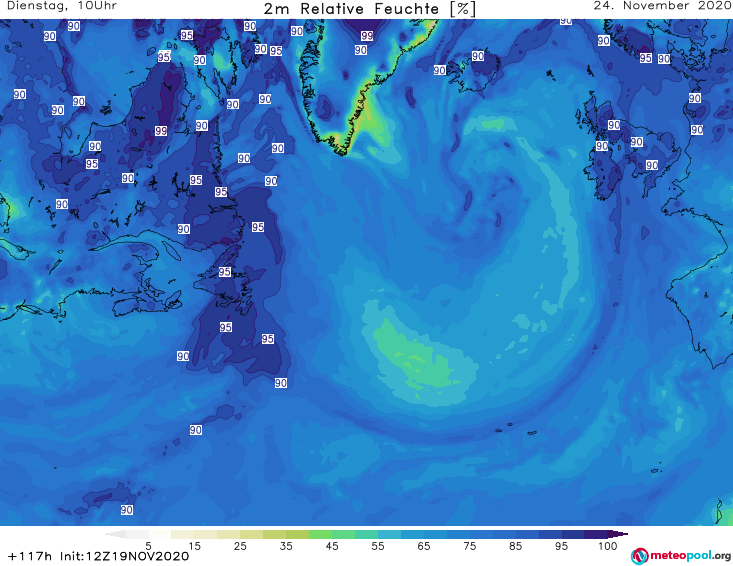Click the colour scale value '100'
Screen dimensions: 733x566
(x=608, y=545)
